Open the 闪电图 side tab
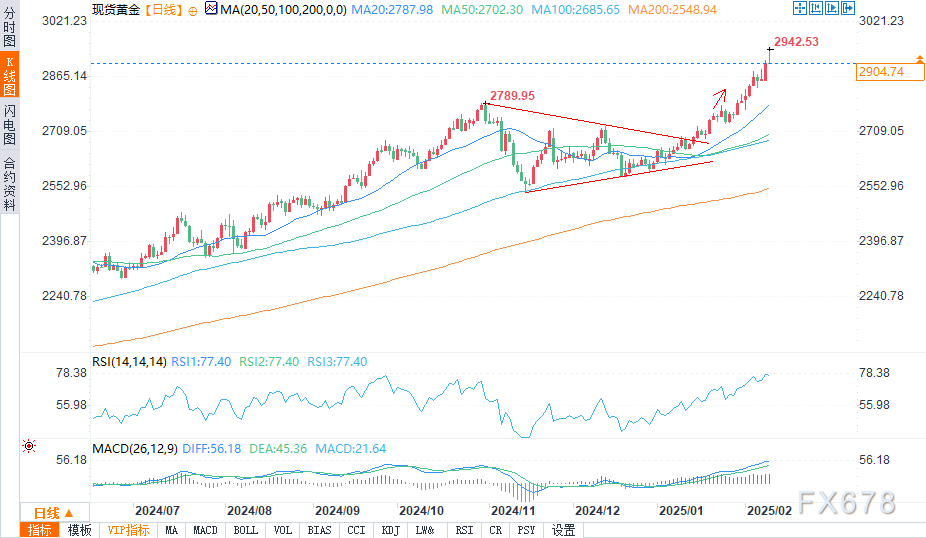 [x=9, y=125]
